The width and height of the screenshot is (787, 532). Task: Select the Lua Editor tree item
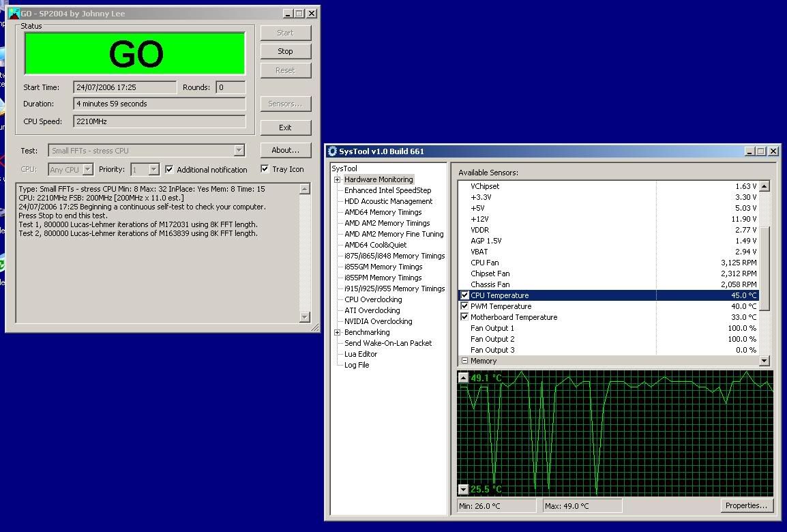360,354
